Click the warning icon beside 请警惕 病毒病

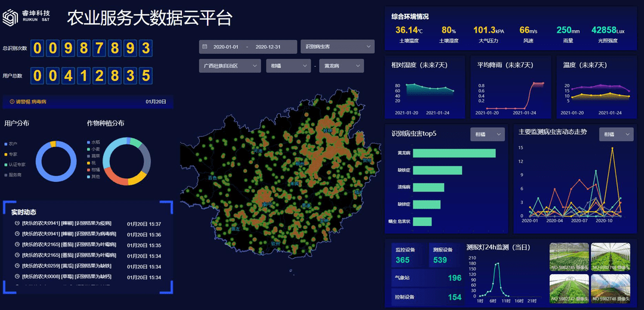click(x=12, y=101)
